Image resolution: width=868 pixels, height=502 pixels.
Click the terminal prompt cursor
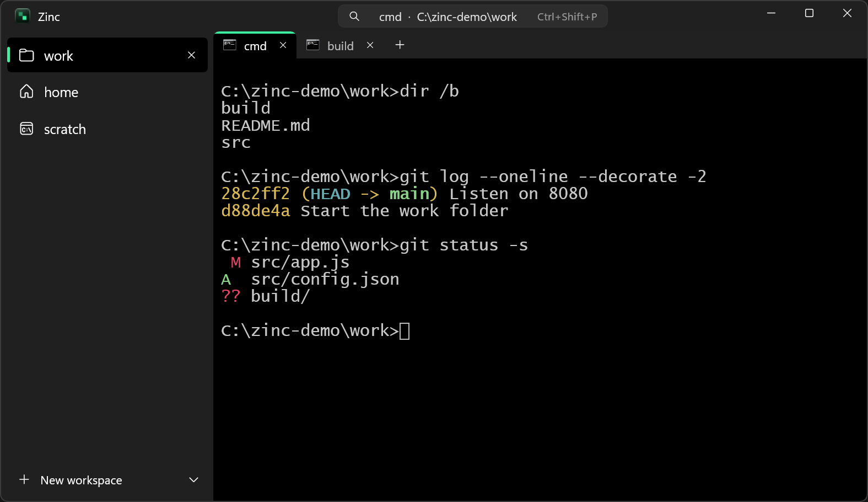(405, 331)
